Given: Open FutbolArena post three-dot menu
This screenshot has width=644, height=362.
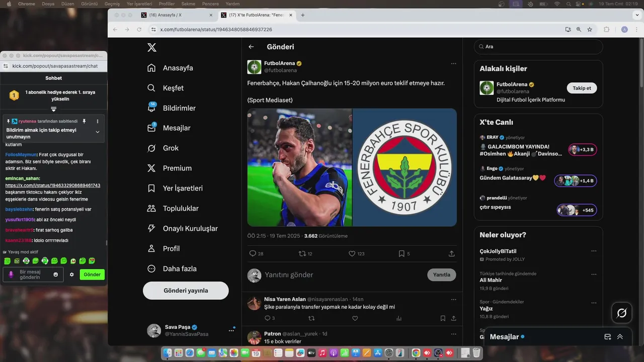Looking at the screenshot, I should click(x=453, y=63).
